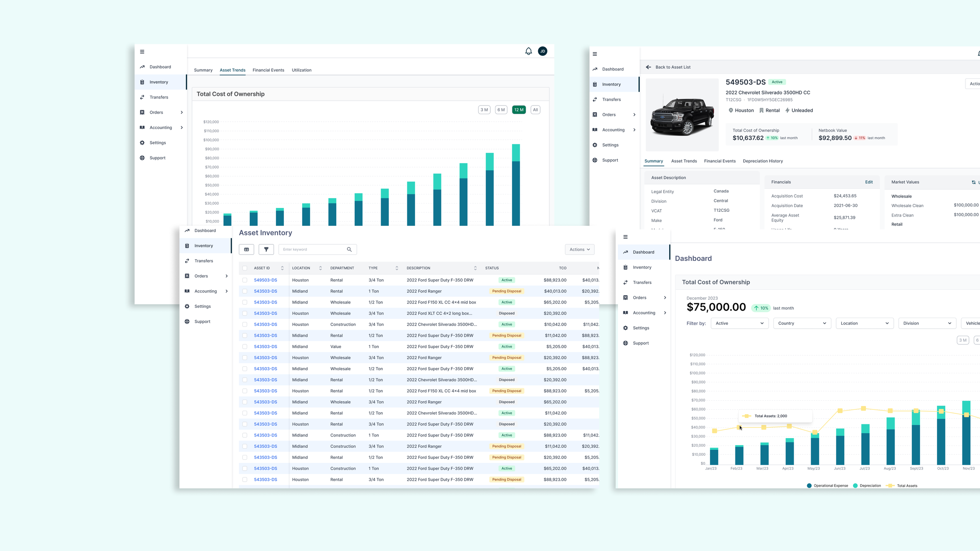Click the back arrow beside Back to Asset List
The width and height of the screenshot is (980, 551).
coord(648,67)
